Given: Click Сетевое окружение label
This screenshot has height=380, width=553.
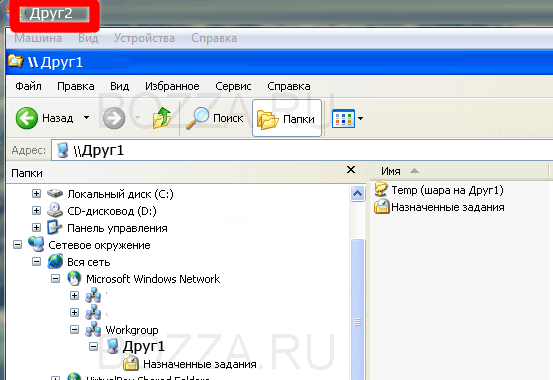Looking at the screenshot, I should [99, 245].
